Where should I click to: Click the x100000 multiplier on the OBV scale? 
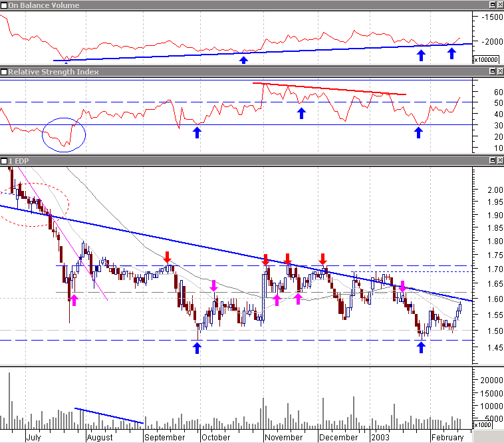[x=486, y=60]
